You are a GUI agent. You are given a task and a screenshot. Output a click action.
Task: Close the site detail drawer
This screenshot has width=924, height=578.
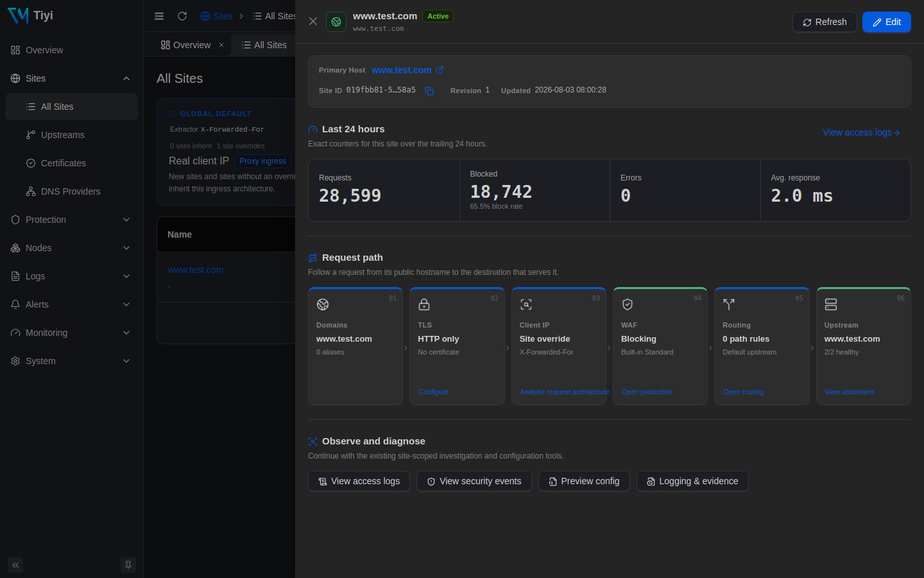pyautogui.click(x=313, y=21)
